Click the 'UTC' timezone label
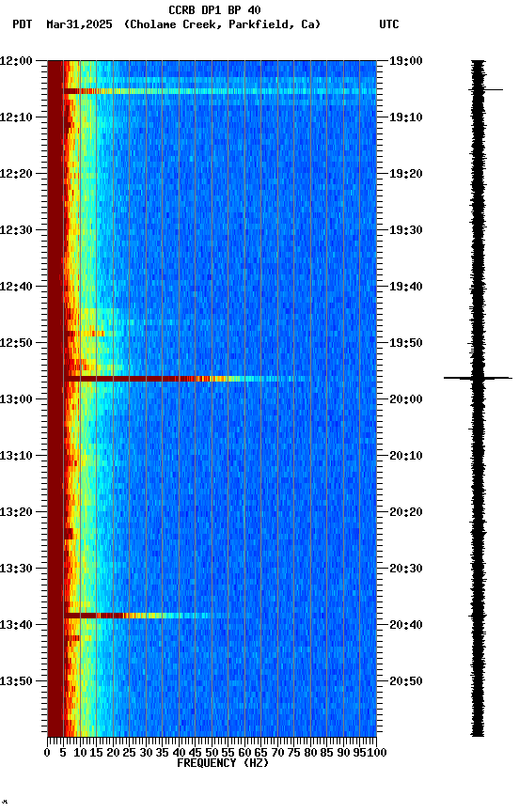 pyautogui.click(x=389, y=24)
